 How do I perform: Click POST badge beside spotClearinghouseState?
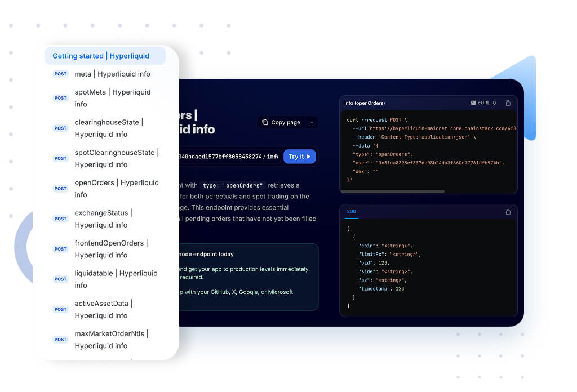[x=60, y=158]
